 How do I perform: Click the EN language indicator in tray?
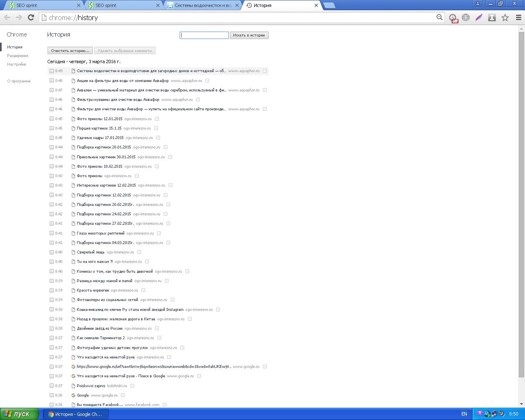tap(464, 414)
